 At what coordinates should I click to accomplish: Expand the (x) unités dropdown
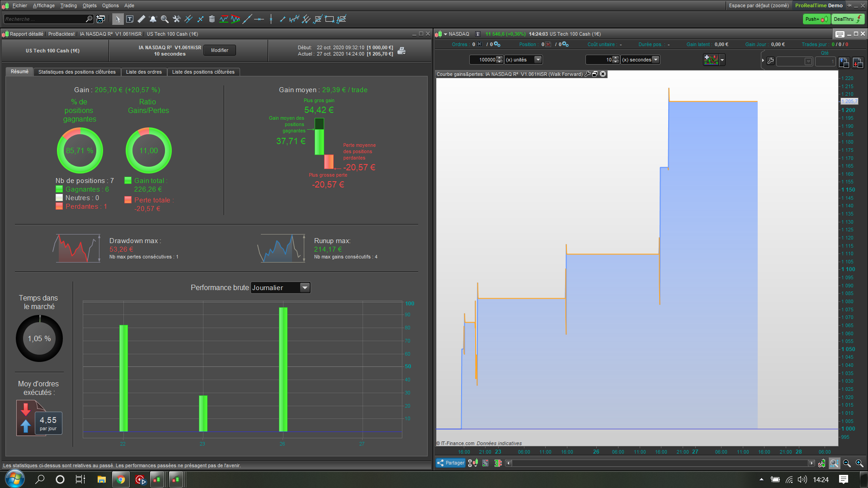point(538,60)
